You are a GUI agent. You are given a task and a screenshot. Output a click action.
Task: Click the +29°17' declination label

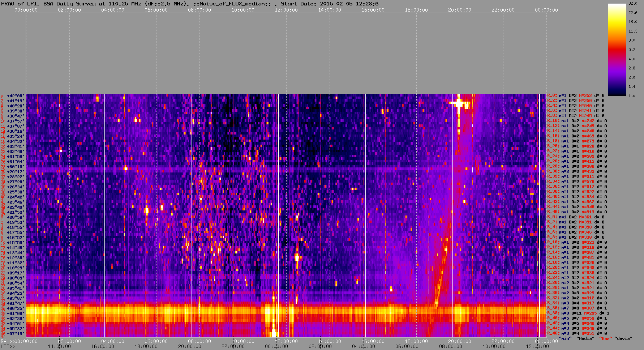click(16, 172)
